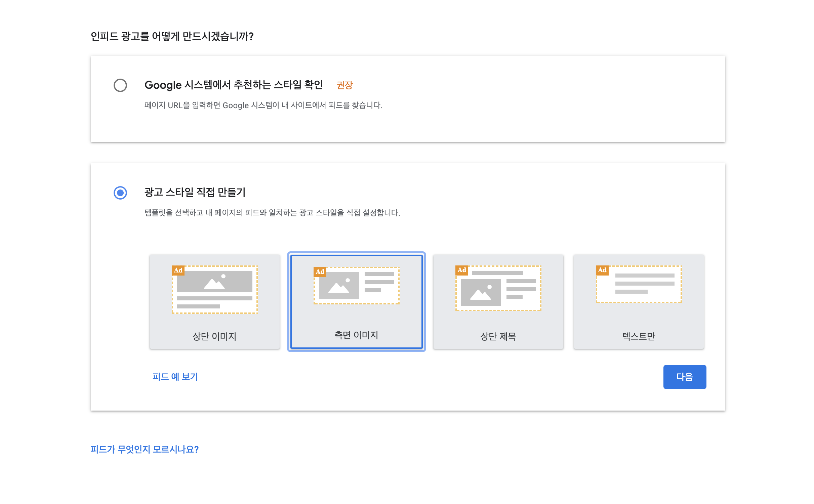The height and width of the screenshot is (504, 814).
Task: Click the 광고 스타일 직접 만들기 heading
Action: (x=195, y=192)
